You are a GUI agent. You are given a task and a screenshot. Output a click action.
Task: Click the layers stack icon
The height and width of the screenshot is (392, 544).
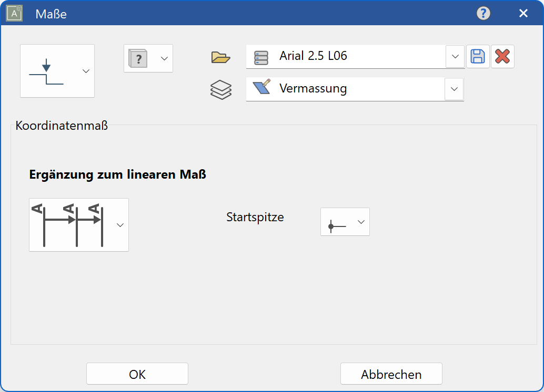coord(220,89)
